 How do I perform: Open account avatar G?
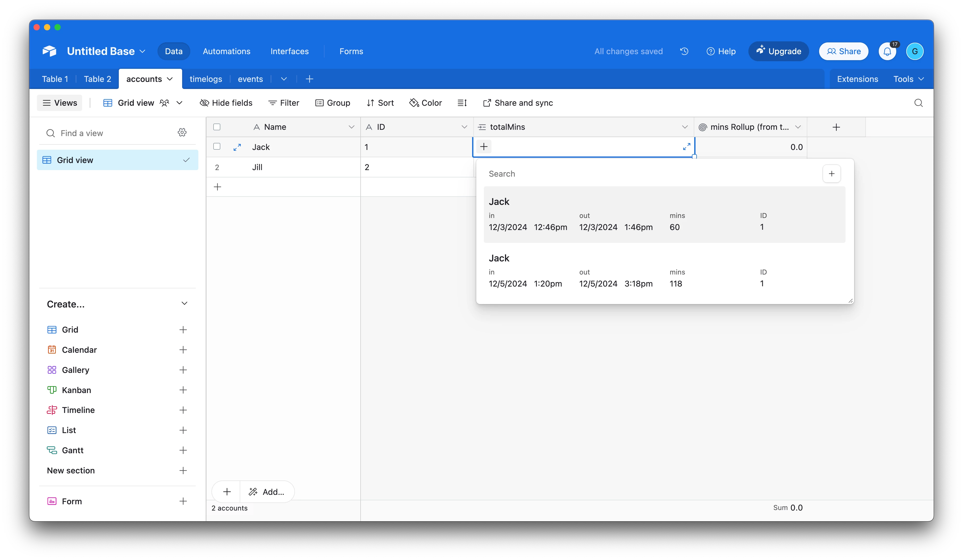coord(915,51)
